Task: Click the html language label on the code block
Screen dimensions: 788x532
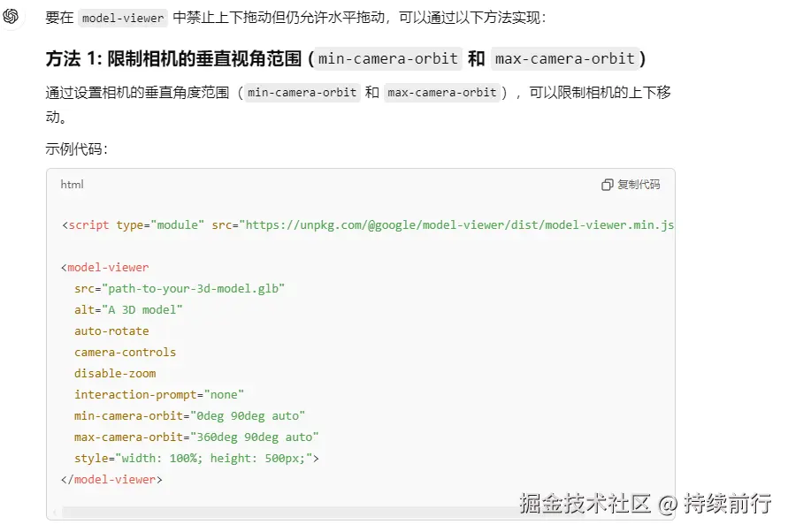Action: [x=72, y=184]
